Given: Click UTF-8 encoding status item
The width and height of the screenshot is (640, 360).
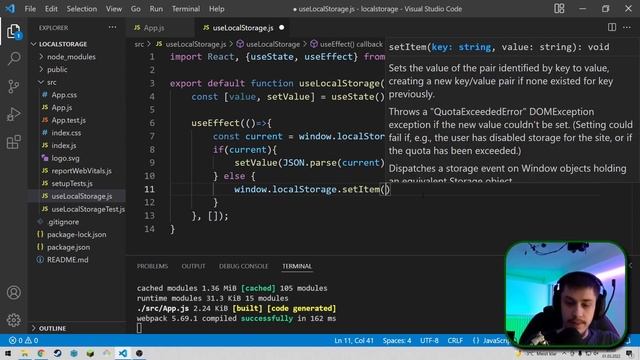Looking at the screenshot, I should coord(429,340).
